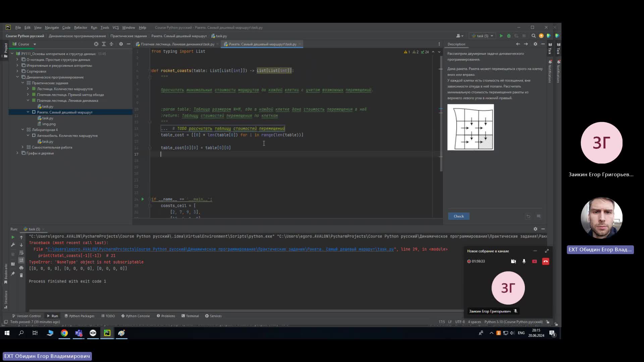Select img.png in the project tree

pyautogui.click(x=49, y=124)
